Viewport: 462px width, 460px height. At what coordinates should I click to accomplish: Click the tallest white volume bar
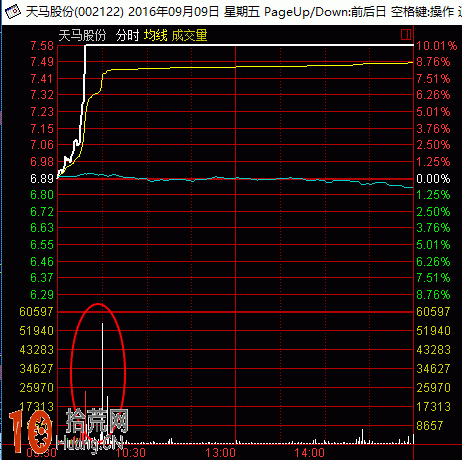coord(102,383)
